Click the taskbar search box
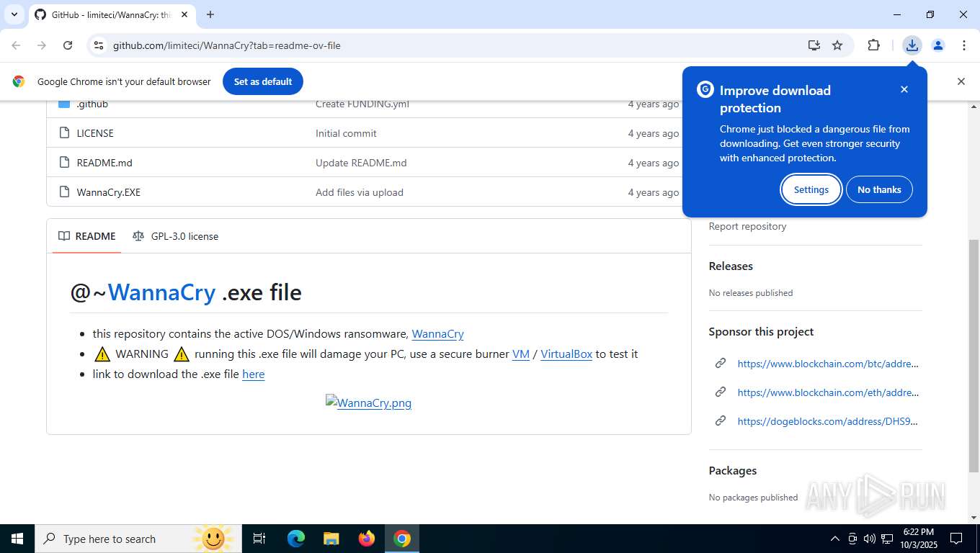 point(138,539)
